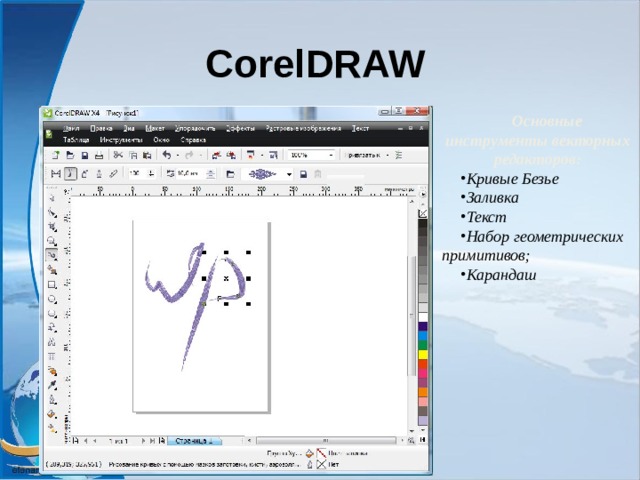The width and height of the screenshot is (640, 480).
Task: Select the Smart Fill tool
Action: point(52,270)
